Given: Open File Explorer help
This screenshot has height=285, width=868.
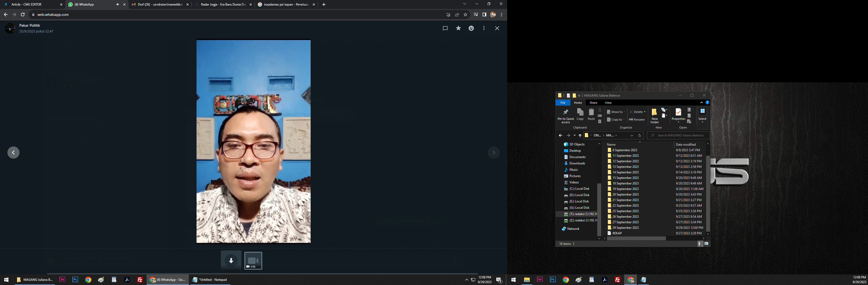Looking at the screenshot, I should tap(707, 103).
